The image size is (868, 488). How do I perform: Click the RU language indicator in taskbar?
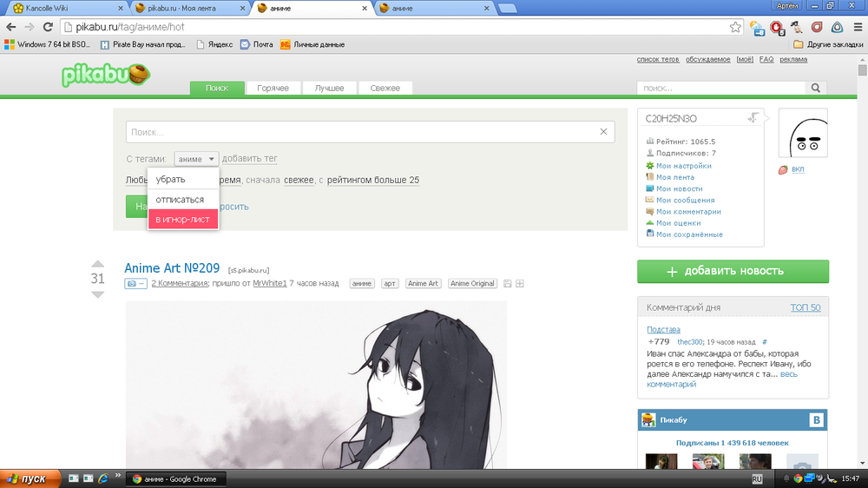click(757, 479)
